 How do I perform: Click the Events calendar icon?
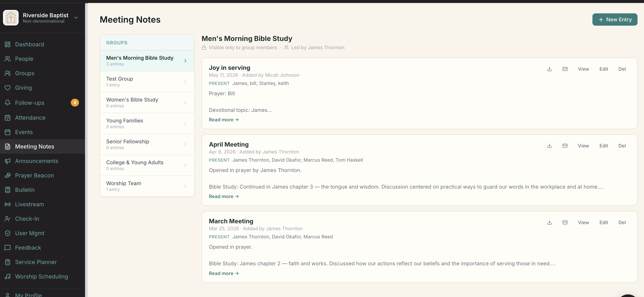pyautogui.click(x=8, y=132)
